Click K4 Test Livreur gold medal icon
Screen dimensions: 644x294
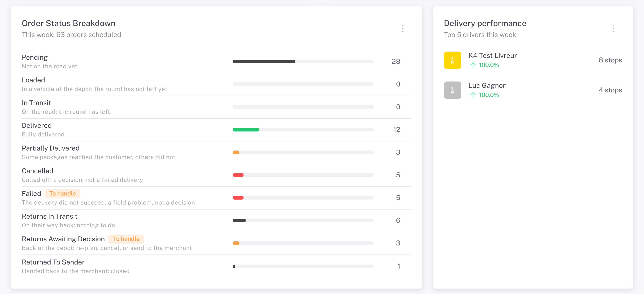(452, 60)
